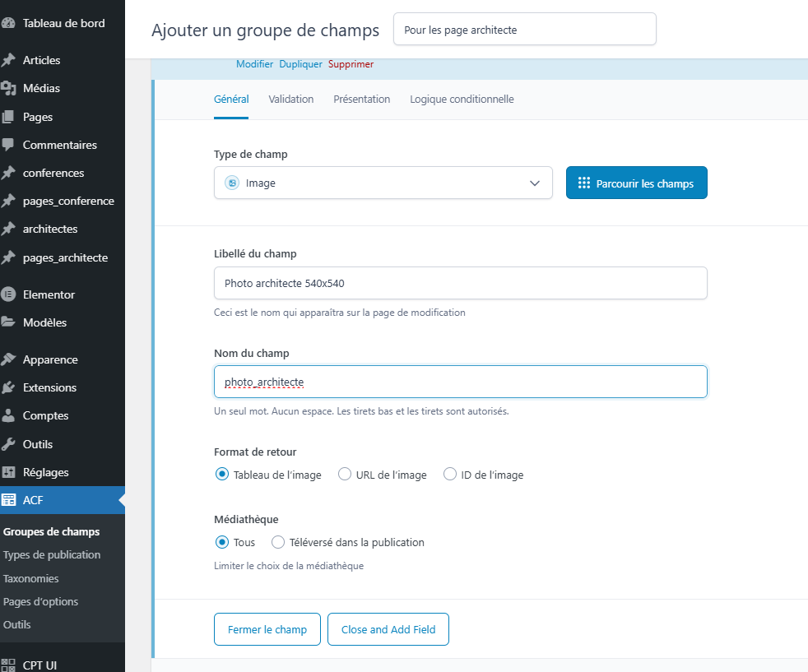Click the Supprimer link
This screenshot has width=808, height=672.
tap(351, 64)
